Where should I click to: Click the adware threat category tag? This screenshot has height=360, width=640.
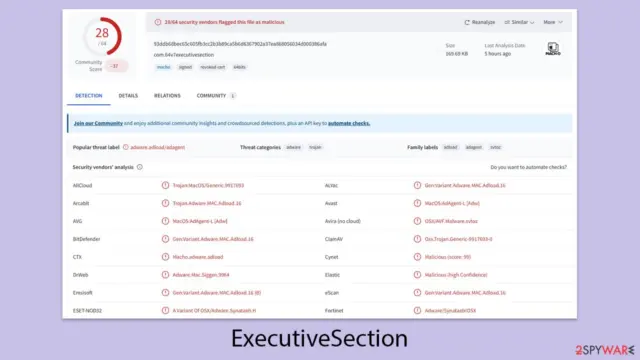pyautogui.click(x=293, y=147)
